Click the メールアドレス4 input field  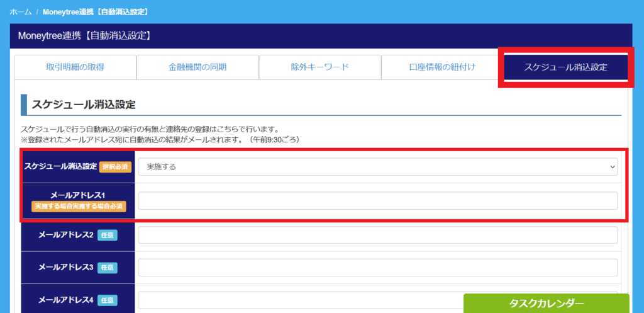click(378, 300)
